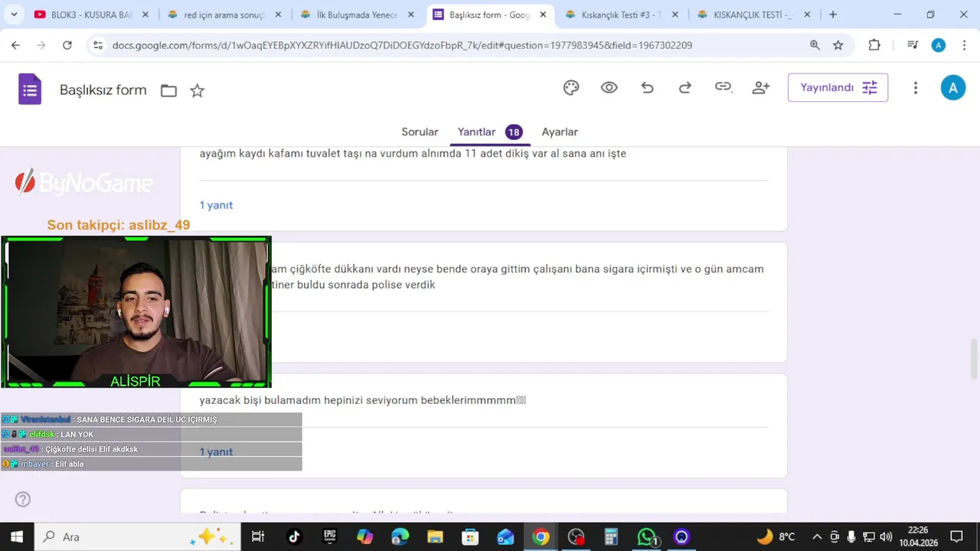Image resolution: width=980 pixels, height=551 pixels.
Task: Switch to İlk Buluşmada Yenecek tab
Action: [x=358, y=15]
